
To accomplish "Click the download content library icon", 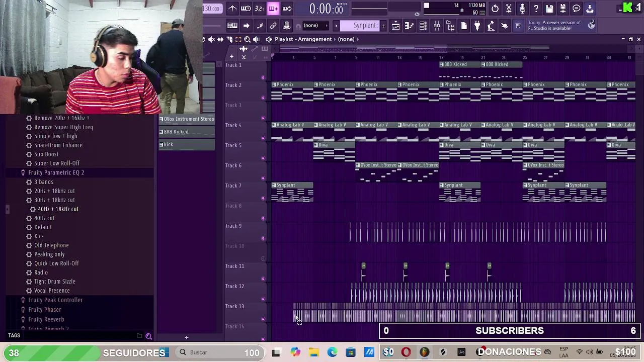I will (x=590, y=9).
